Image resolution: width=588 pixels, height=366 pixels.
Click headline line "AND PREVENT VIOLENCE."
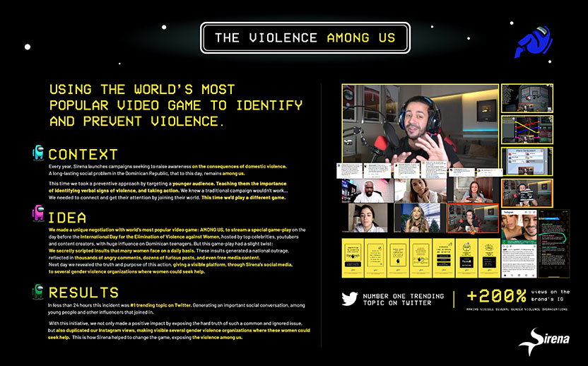click(x=137, y=121)
